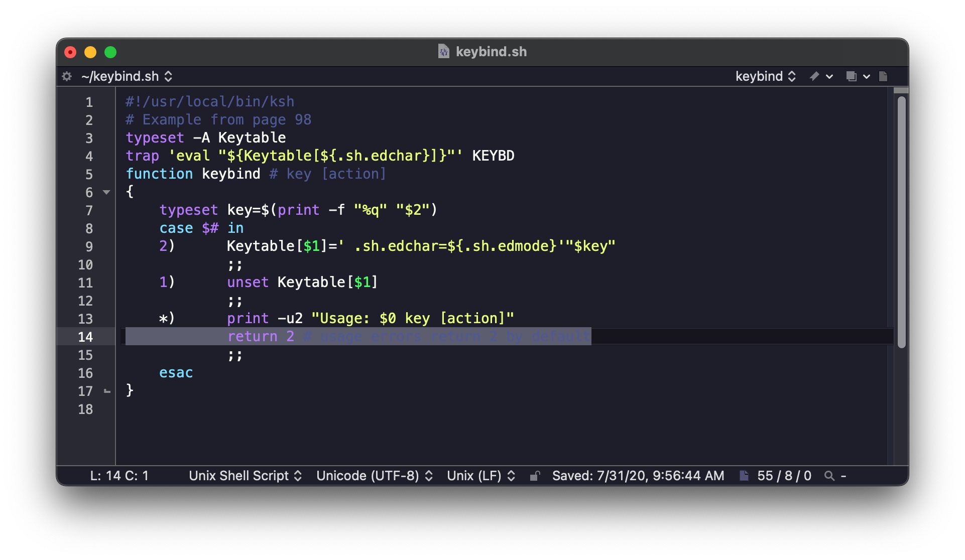Change the Unicode (UTF-8) encoding selector
This screenshot has width=965, height=560.
tap(374, 476)
